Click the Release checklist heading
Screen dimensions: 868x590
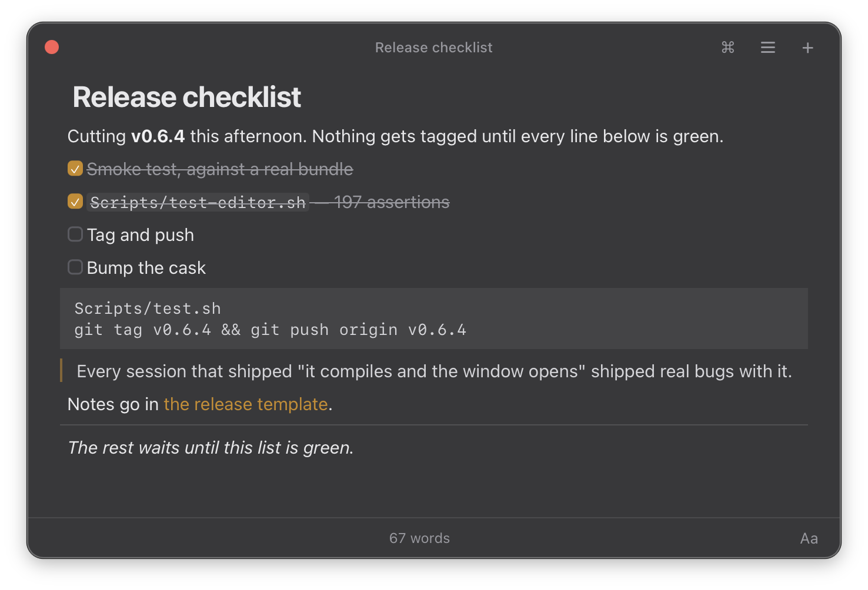[x=187, y=97]
